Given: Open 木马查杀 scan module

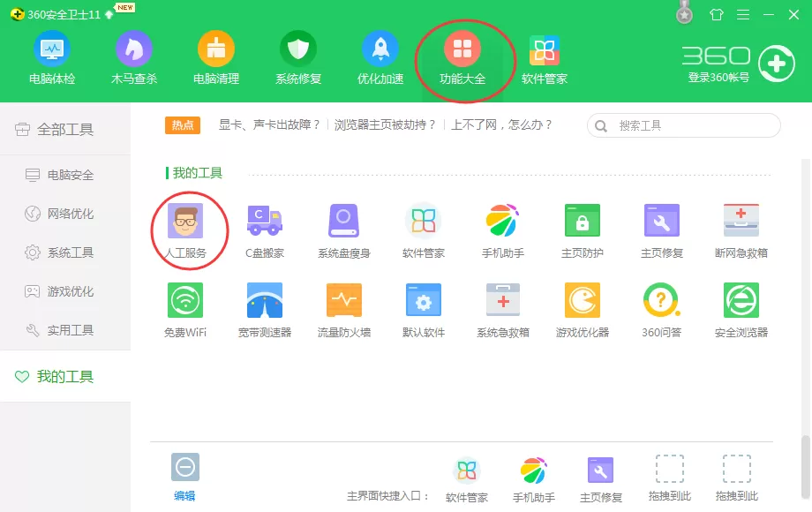Looking at the screenshot, I should pyautogui.click(x=133, y=58).
